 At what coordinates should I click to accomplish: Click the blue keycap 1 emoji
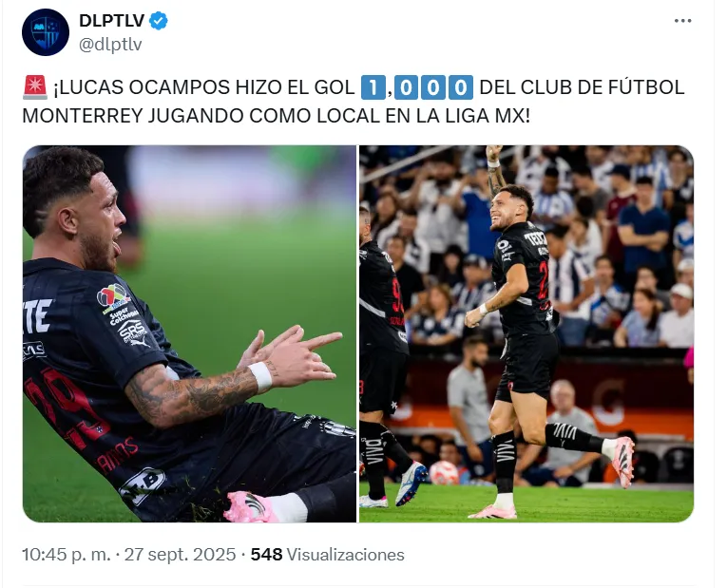pyautogui.click(x=373, y=87)
